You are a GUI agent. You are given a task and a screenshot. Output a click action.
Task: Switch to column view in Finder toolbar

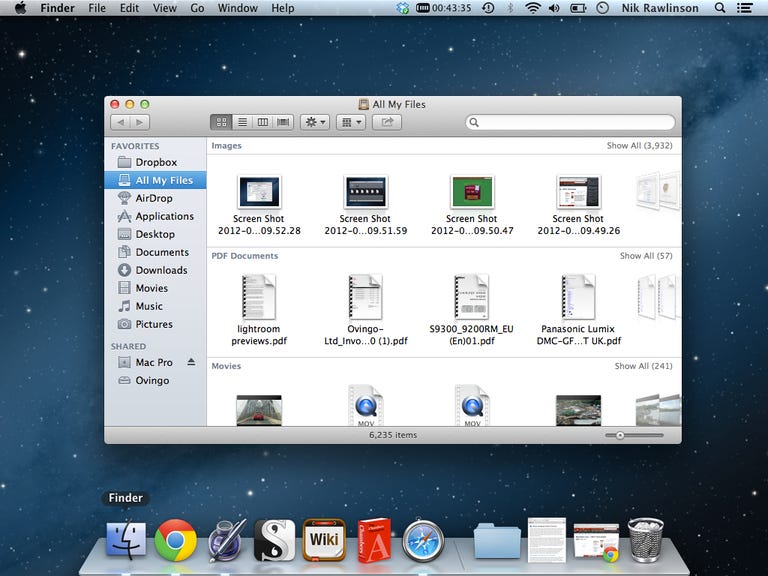263,122
